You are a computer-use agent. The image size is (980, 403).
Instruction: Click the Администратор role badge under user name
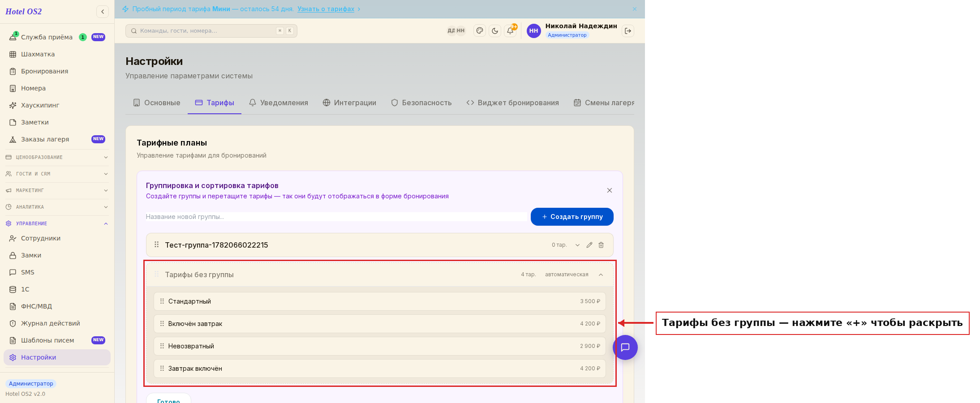coord(567,35)
